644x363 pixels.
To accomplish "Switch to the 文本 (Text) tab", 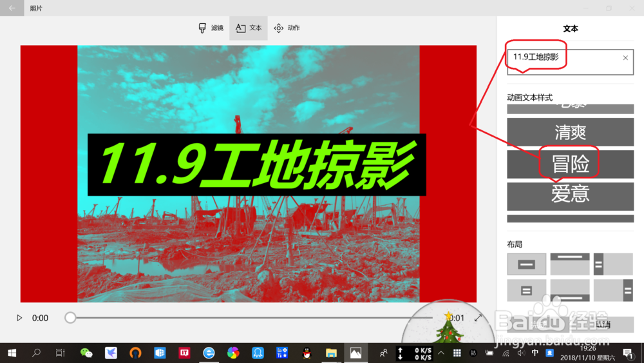I will tap(249, 28).
